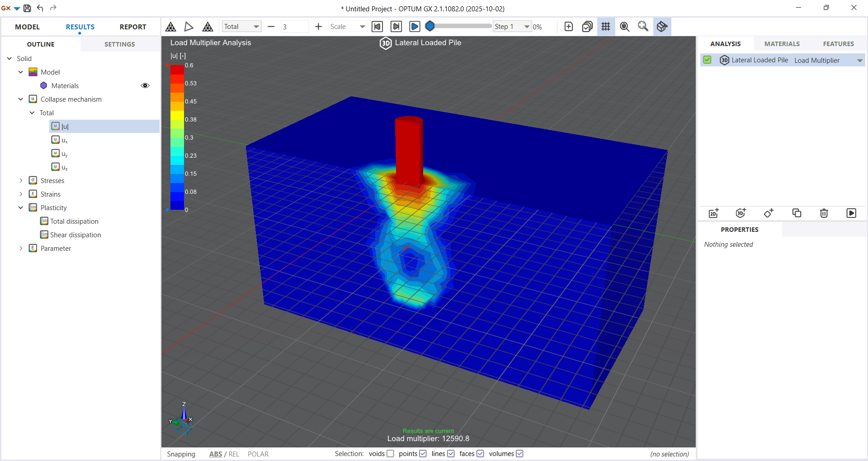
Task: Switch from ABS to REL display mode
Action: point(235,454)
